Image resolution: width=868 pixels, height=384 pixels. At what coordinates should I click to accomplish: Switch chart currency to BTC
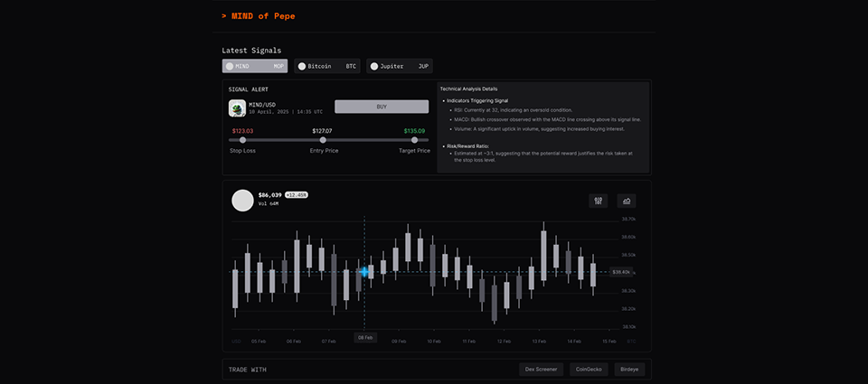(632, 342)
